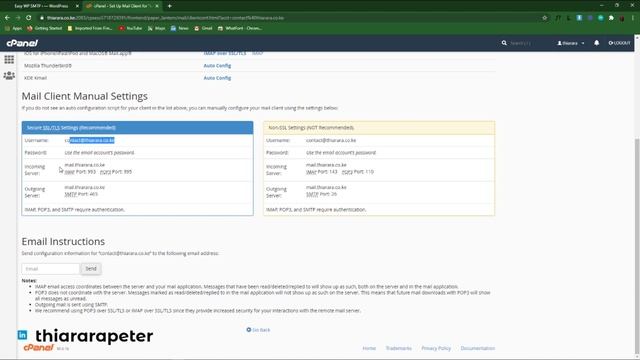This screenshot has width=640, height=360.
Task: Click the SMTP Port 26 value in the Non-SSL settings
Action: point(322,194)
